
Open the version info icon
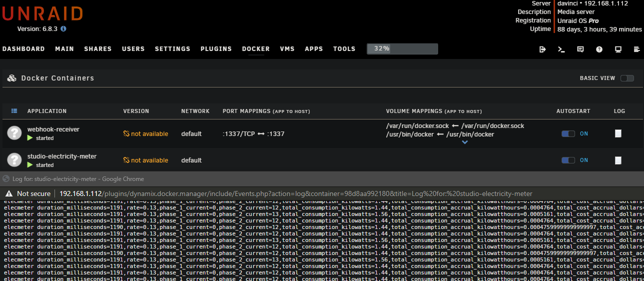63,29
